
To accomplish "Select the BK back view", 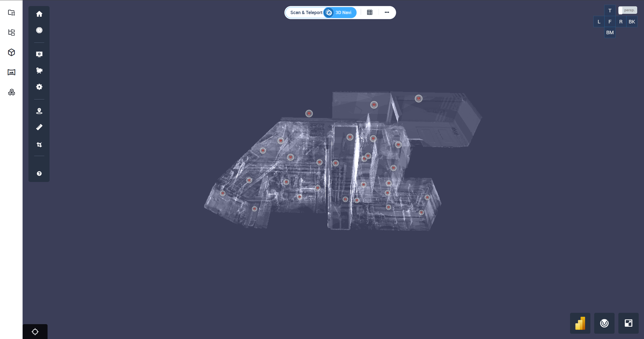I will coord(632,22).
